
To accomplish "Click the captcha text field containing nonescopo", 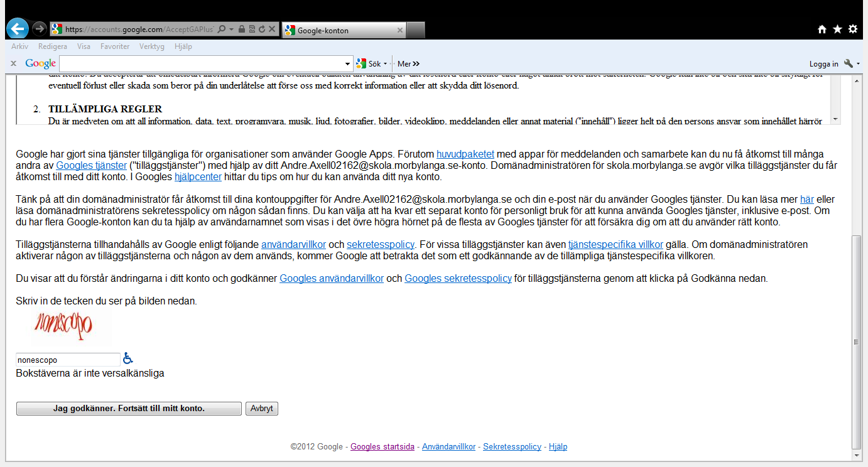I will coord(68,360).
